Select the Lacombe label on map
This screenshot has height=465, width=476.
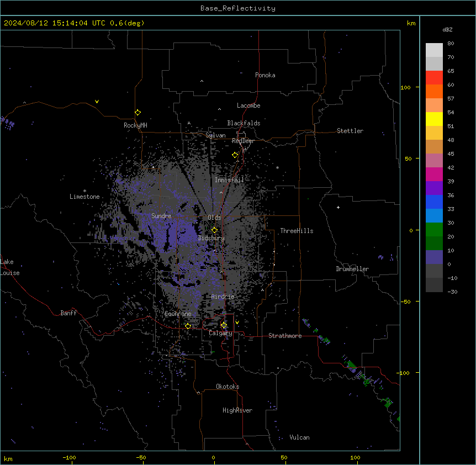point(248,105)
